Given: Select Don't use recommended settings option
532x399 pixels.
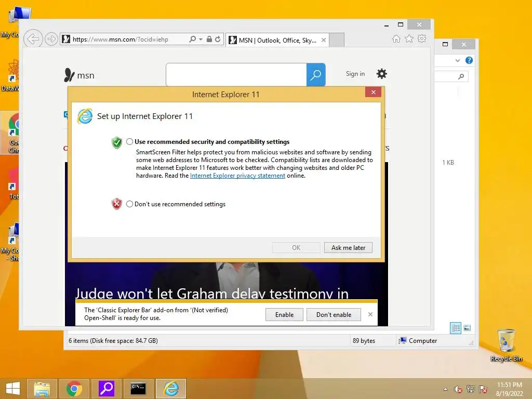Looking at the screenshot, I should (129, 204).
